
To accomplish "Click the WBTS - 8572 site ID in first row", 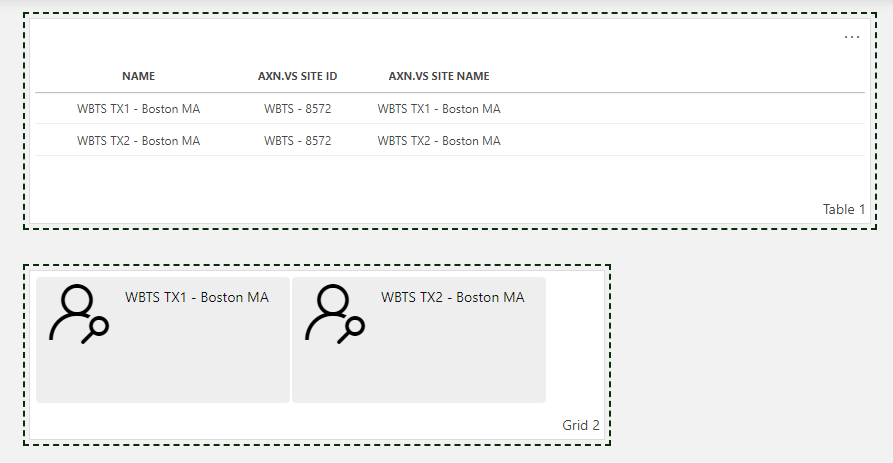I will (297, 109).
